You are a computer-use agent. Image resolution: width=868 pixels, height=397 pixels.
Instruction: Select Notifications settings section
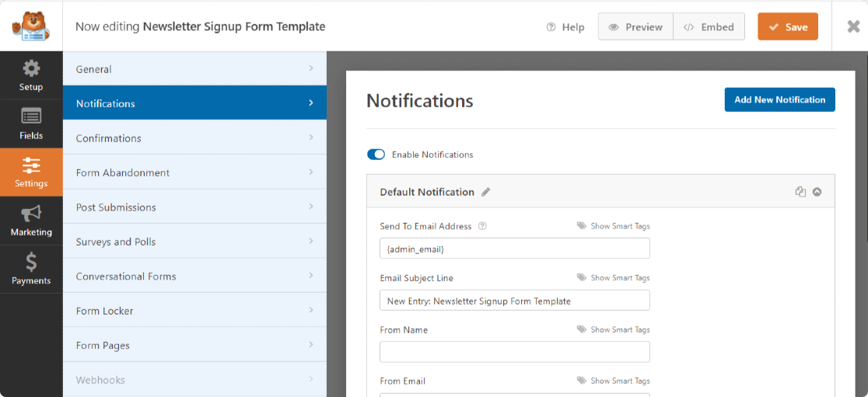pyautogui.click(x=195, y=103)
